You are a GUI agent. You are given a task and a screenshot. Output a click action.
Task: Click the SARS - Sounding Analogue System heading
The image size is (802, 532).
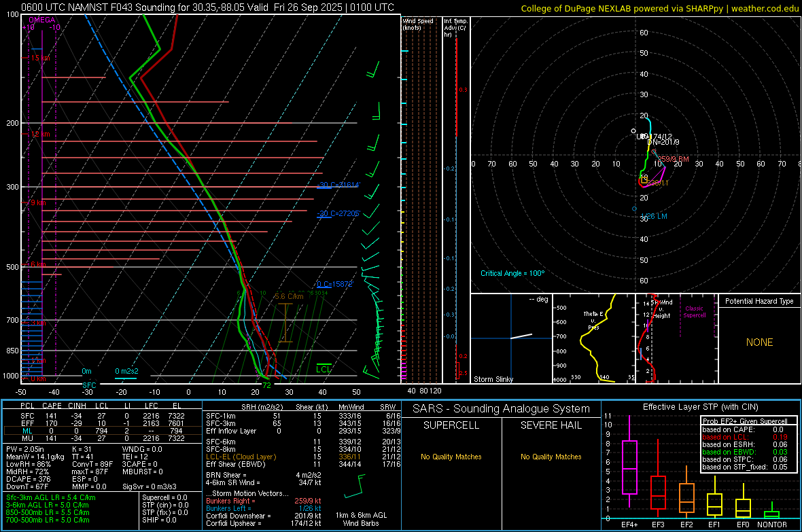[x=502, y=409]
